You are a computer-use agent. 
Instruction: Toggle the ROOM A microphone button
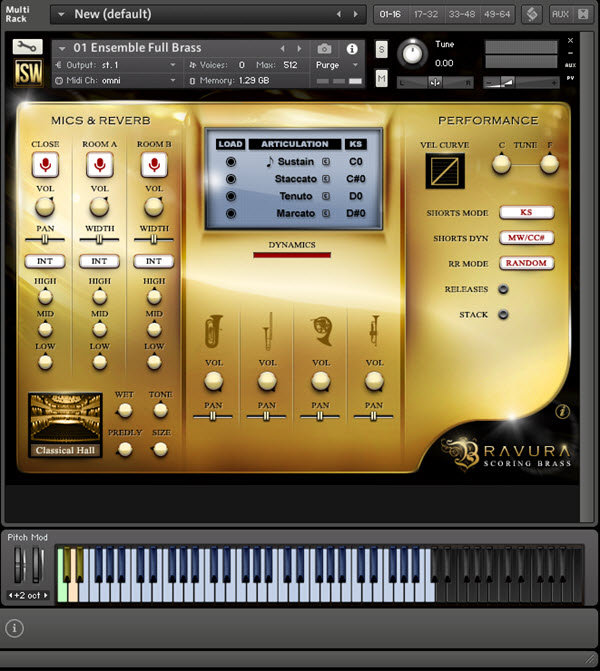[x=99, y=165]
